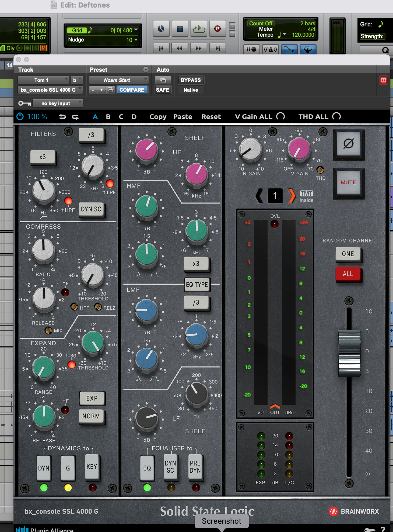
Task: Click the tempo value 120.0000 field
Action: 303,35
